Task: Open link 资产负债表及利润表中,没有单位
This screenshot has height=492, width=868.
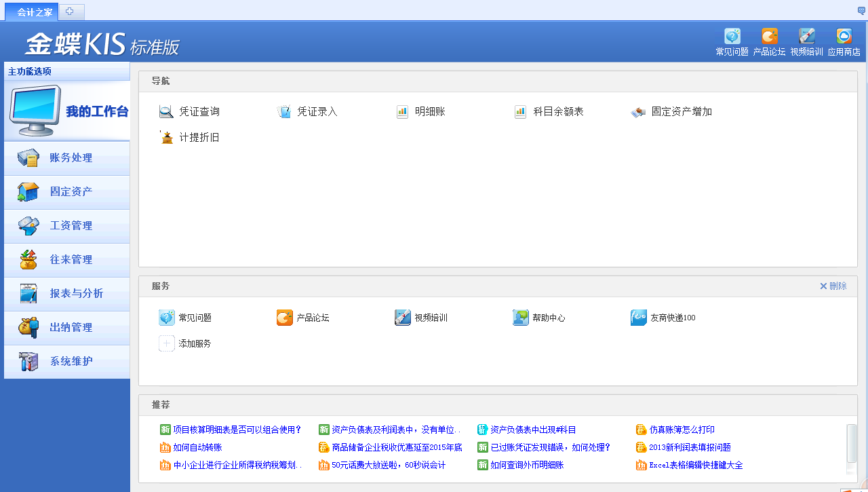Action: (x=396, y=430)
